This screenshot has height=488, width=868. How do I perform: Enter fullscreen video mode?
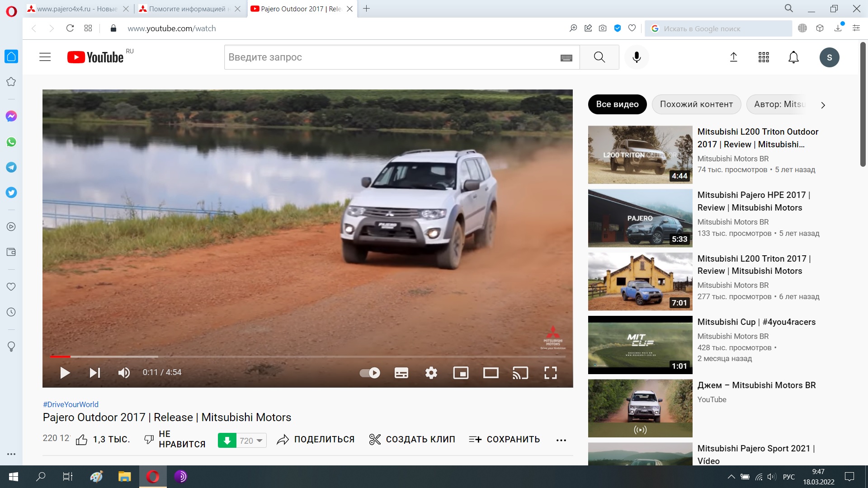pos(550,373)
